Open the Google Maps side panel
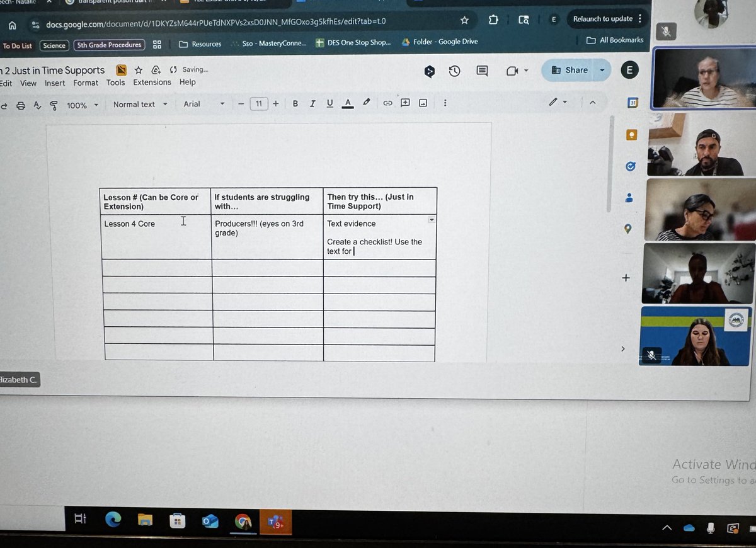 coord(627,229)
